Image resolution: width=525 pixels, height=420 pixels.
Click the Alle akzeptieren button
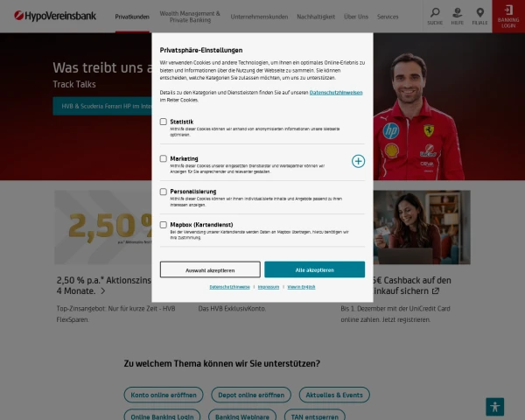(x=314, y=269)
